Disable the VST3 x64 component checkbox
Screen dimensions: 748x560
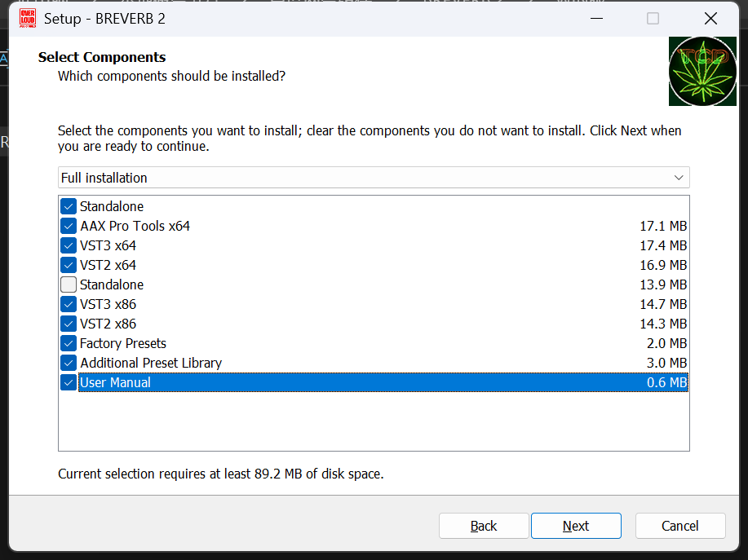(69, 245)
